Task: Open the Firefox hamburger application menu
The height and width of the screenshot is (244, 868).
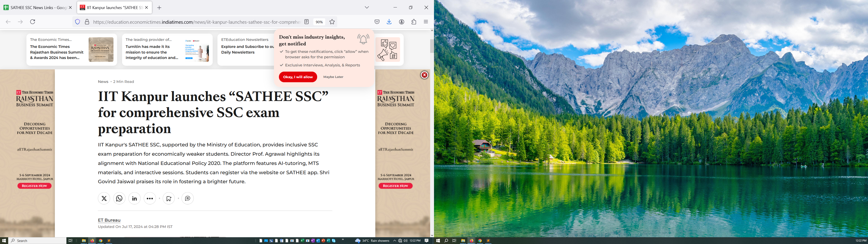Action: tap(426, 22)
